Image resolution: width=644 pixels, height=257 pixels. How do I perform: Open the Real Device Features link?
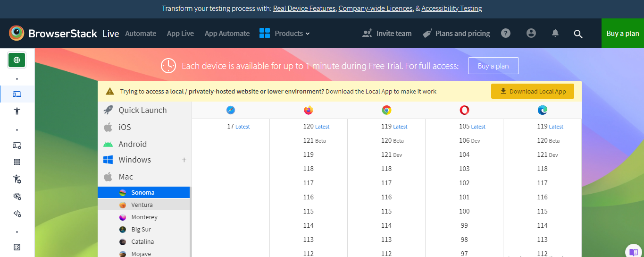[305, 9]
